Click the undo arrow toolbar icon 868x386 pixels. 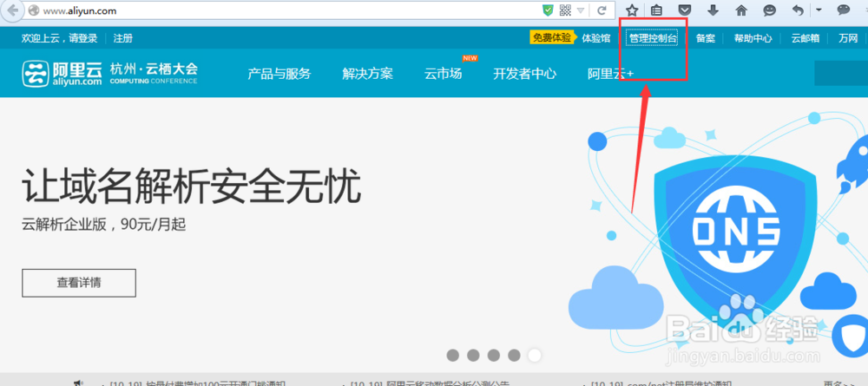[x=798, y=10]
